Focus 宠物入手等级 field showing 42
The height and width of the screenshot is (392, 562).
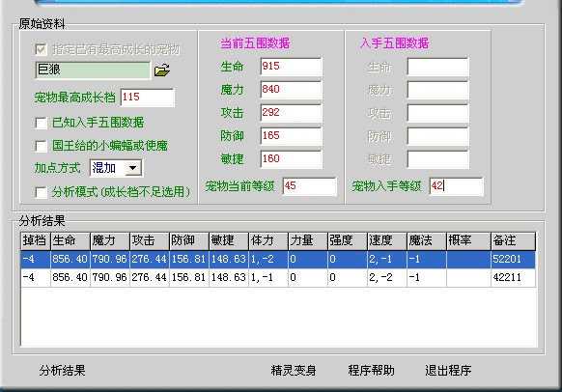pyautogui.click(x=456, y=186)
